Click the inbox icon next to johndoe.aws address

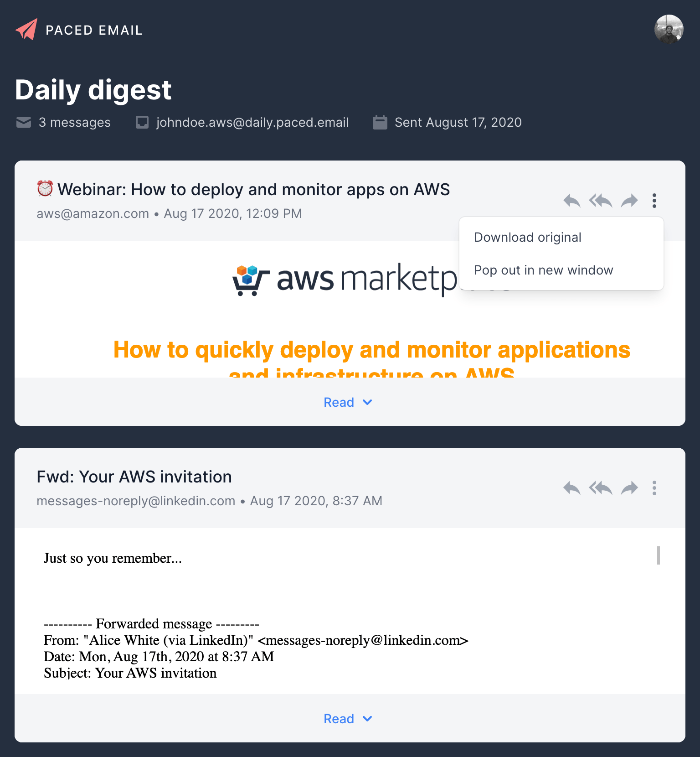(x=142, y=122)
